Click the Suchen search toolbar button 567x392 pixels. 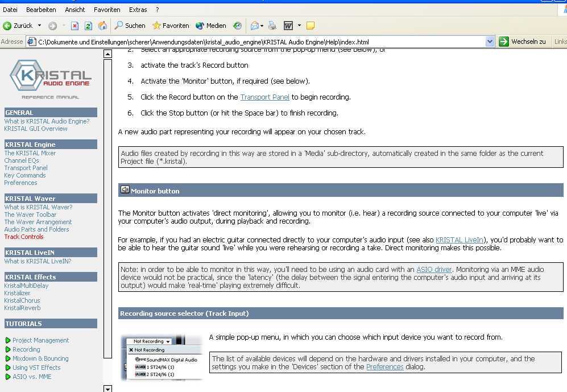(x=130, y=26)
